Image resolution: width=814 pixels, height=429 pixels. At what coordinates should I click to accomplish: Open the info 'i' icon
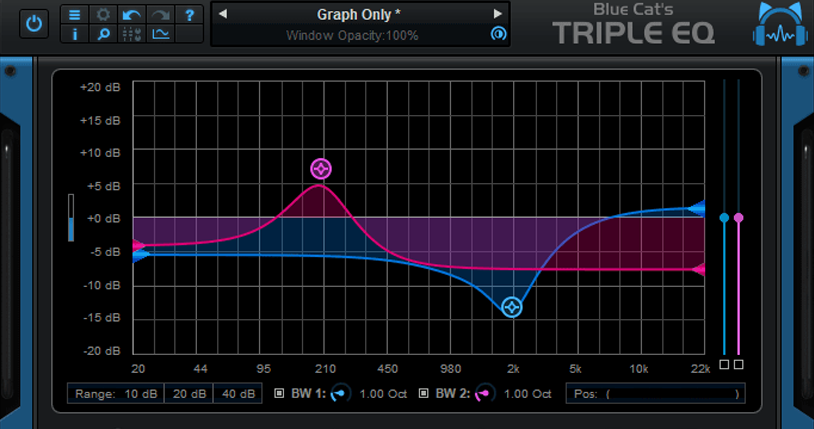coord(74,34)
